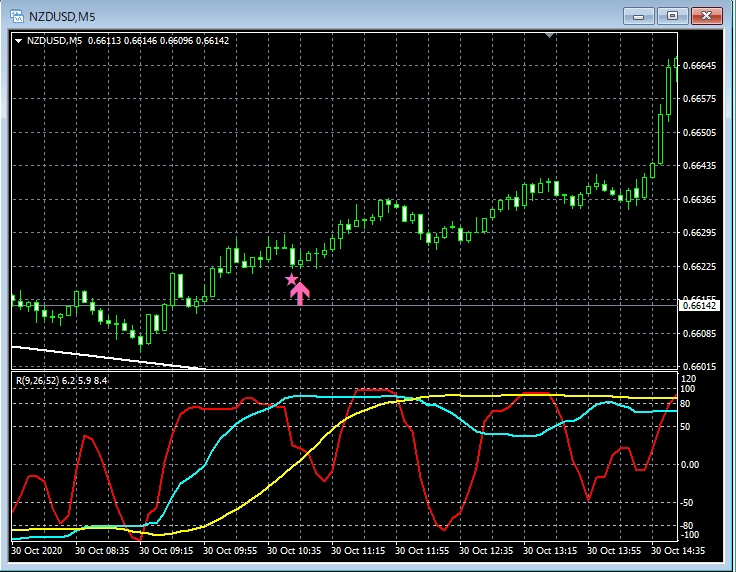This screenshot has height=572, width=736.
Task: Minimize the NZDUSD,M5 chart window
Action: pyautogui.click(x=638, y=15)
